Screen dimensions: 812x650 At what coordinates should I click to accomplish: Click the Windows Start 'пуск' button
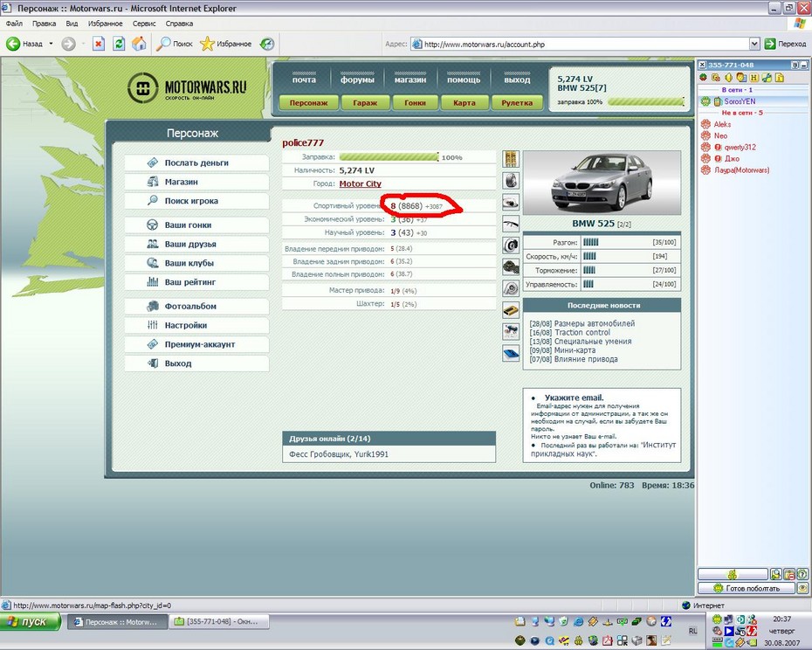(31, 621)
